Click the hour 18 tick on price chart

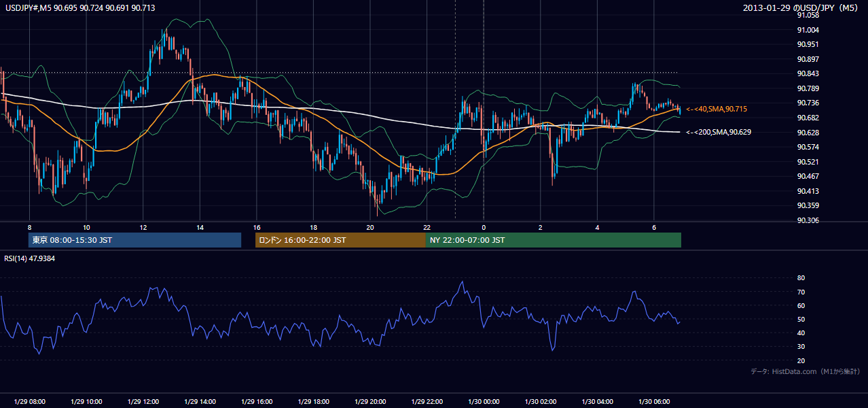(x=313, y=227)
